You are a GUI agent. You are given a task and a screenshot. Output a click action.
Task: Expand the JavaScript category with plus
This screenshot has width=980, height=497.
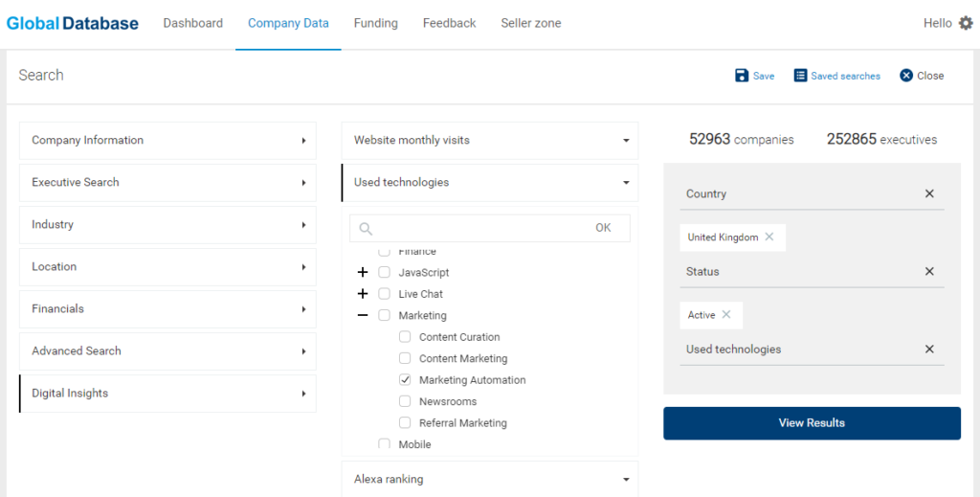point(363,273)
